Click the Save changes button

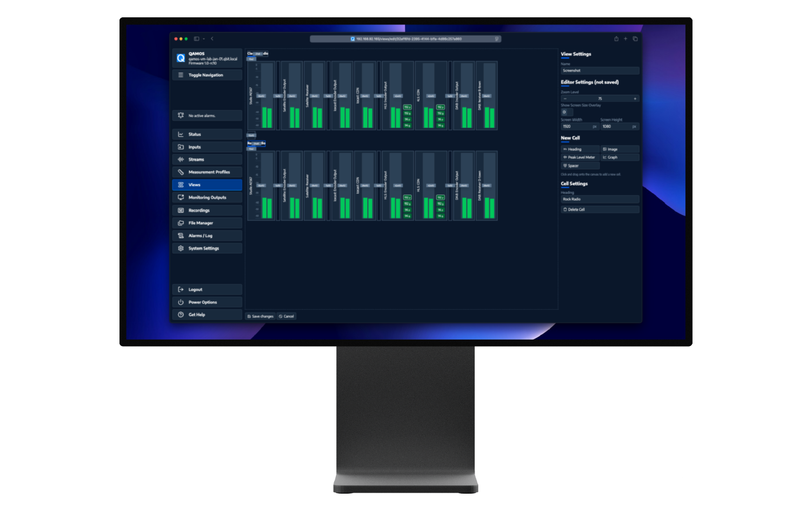[x=260, y=316]
